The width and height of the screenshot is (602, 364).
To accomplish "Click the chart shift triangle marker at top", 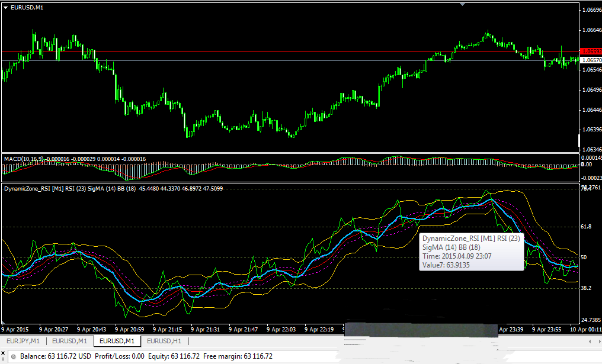I will pos(463,4).
